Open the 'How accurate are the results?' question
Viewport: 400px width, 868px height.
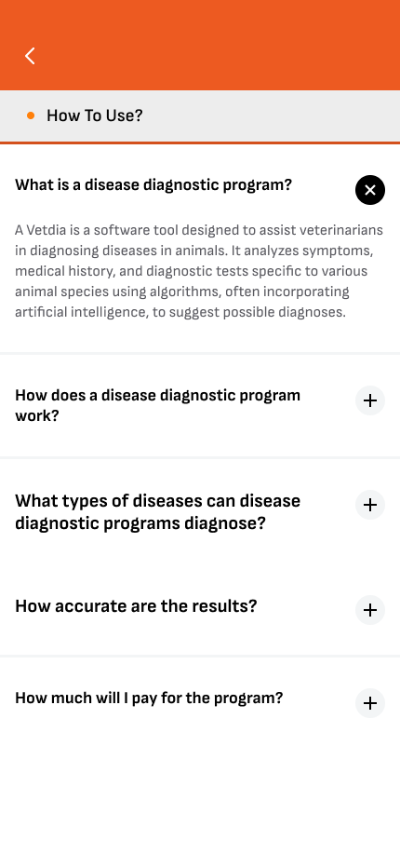[x=136, y=606]
